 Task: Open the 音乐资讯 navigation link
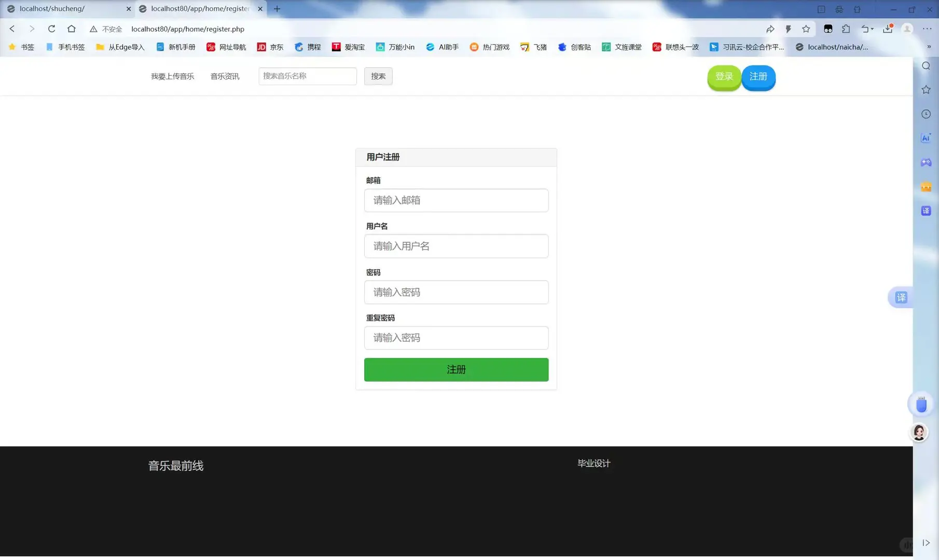click(225, 76)
